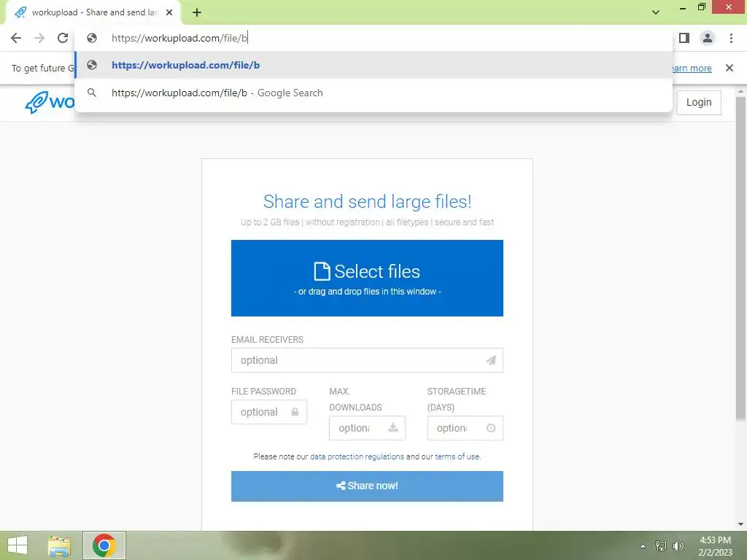
Task: Click the Chrome icon in the taskbar
Action: click(x=104, y=545)
